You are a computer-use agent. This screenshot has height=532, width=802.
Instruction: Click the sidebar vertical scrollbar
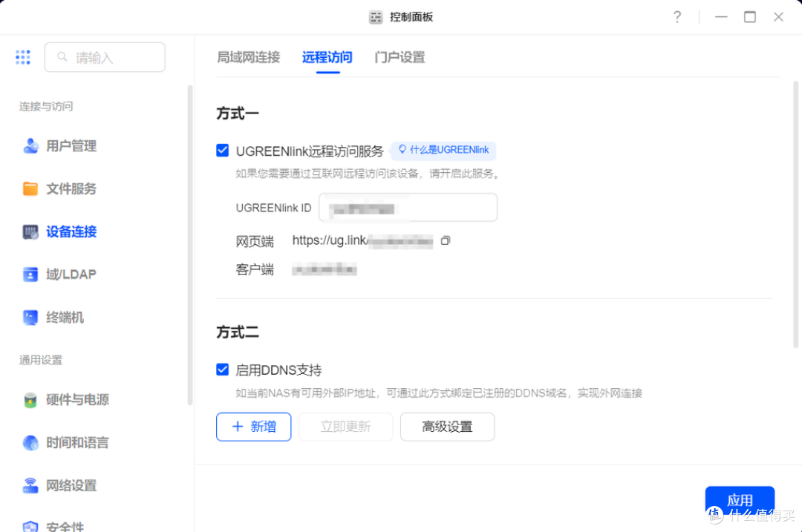click(190, 246)
